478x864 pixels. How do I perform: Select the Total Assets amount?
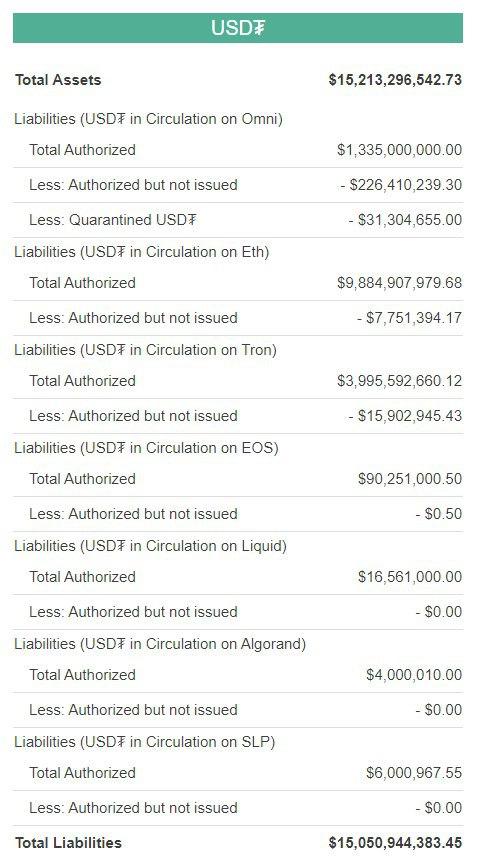395,80
